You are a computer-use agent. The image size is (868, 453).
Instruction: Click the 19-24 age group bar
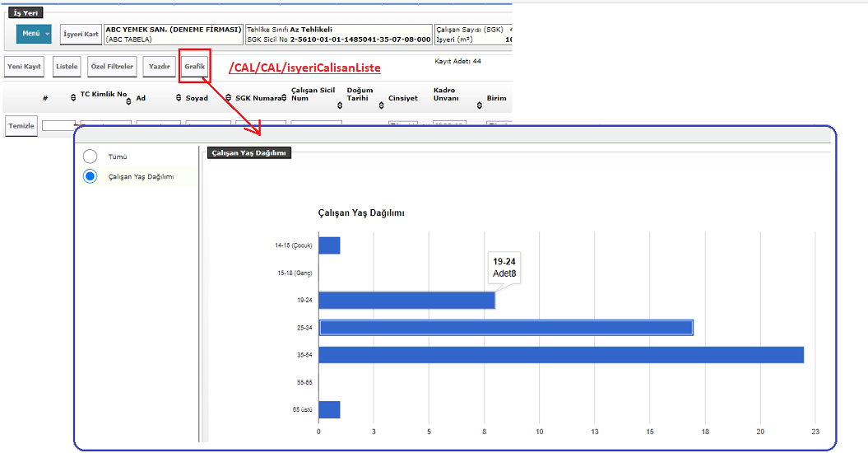406,301
